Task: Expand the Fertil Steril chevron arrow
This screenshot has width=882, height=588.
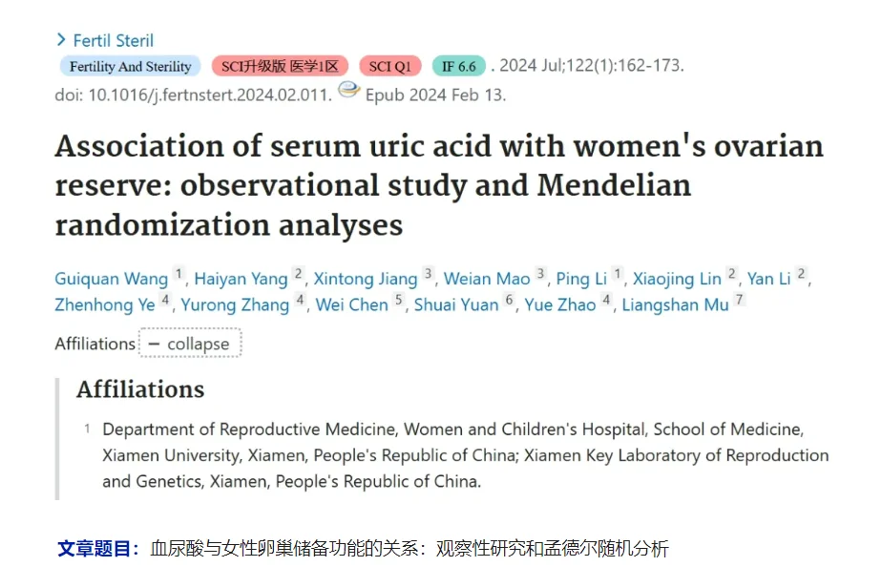Action: click(61, 40)
